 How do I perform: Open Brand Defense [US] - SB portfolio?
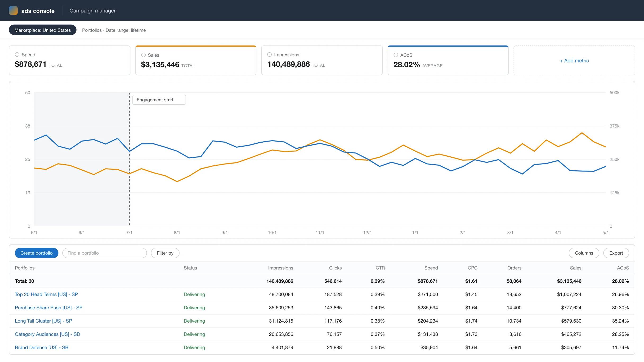tap(42, 347)
